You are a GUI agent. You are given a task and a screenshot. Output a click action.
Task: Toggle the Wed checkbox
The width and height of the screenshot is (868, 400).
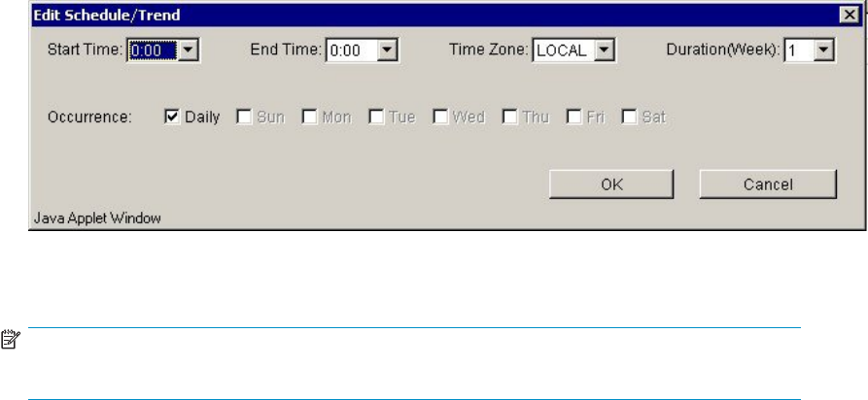(x=439, y=117)
